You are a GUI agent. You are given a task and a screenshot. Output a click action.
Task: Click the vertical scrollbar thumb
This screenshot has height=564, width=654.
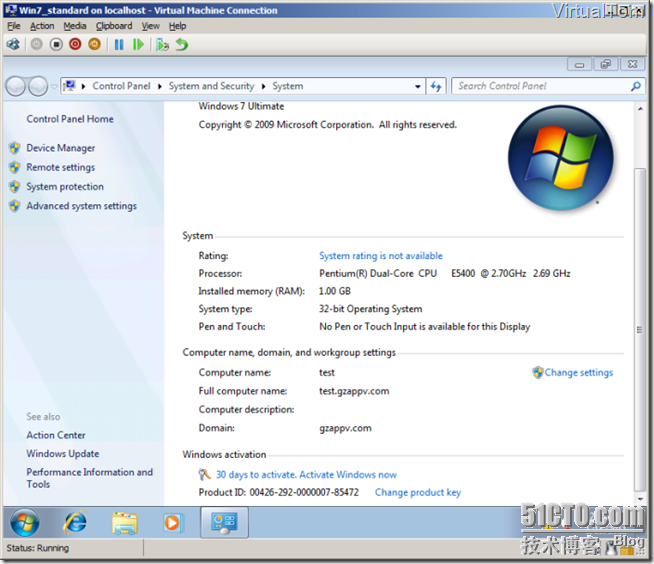[x=640, y=330]
